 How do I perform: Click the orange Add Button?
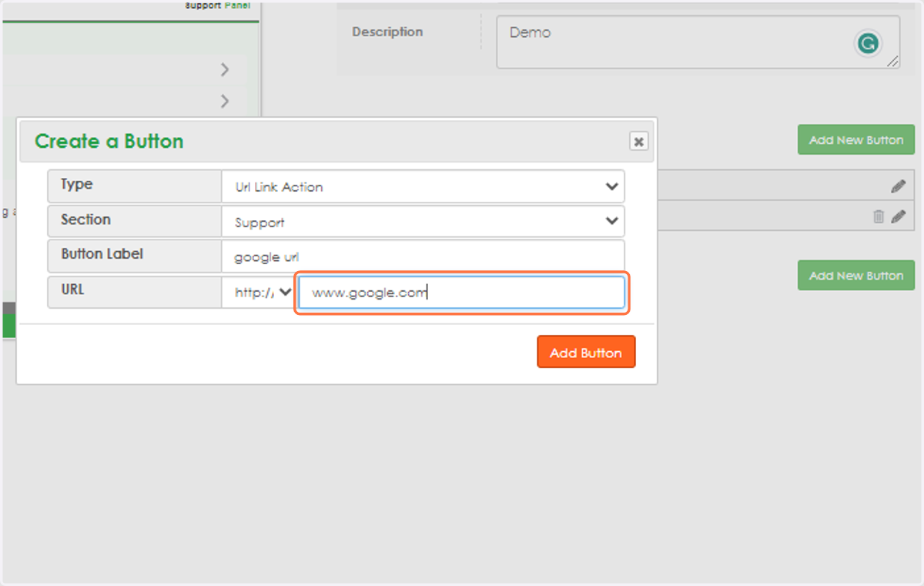click(x=586, y=352)
